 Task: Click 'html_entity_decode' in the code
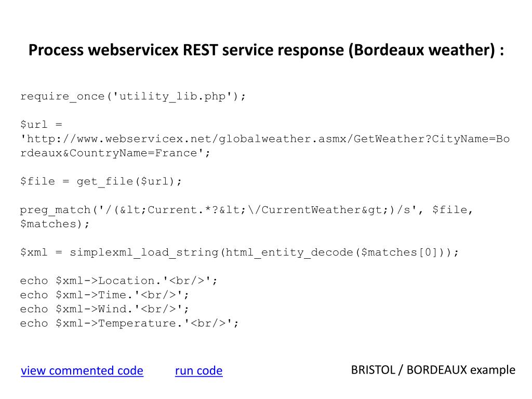[289, 253]
